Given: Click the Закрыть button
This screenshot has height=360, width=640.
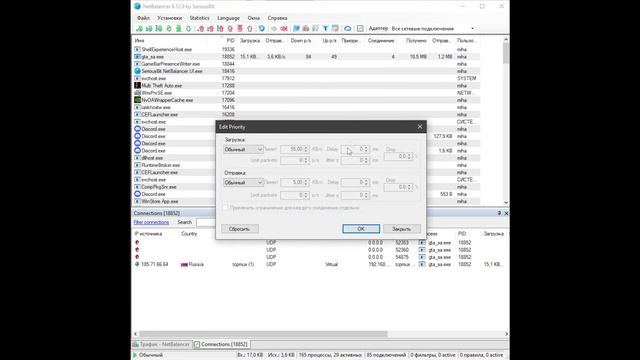Looking at the screenshot, I should 402,229.
